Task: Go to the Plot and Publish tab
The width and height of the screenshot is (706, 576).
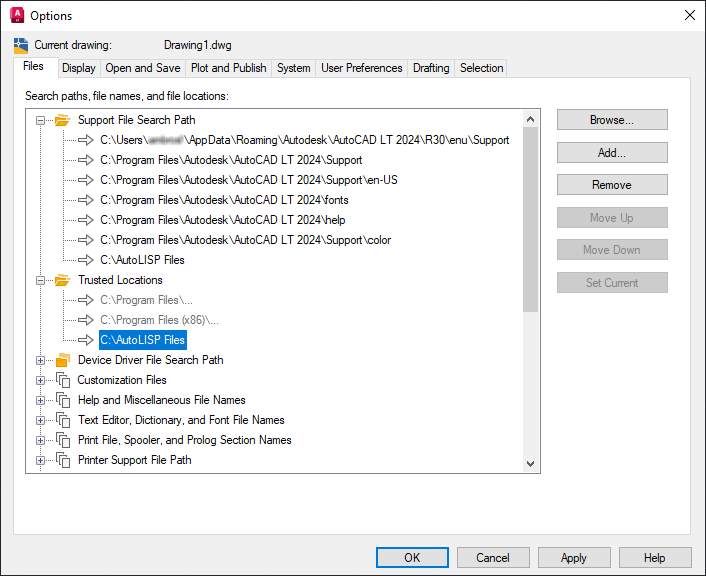Action: click(x=229, y=68)
